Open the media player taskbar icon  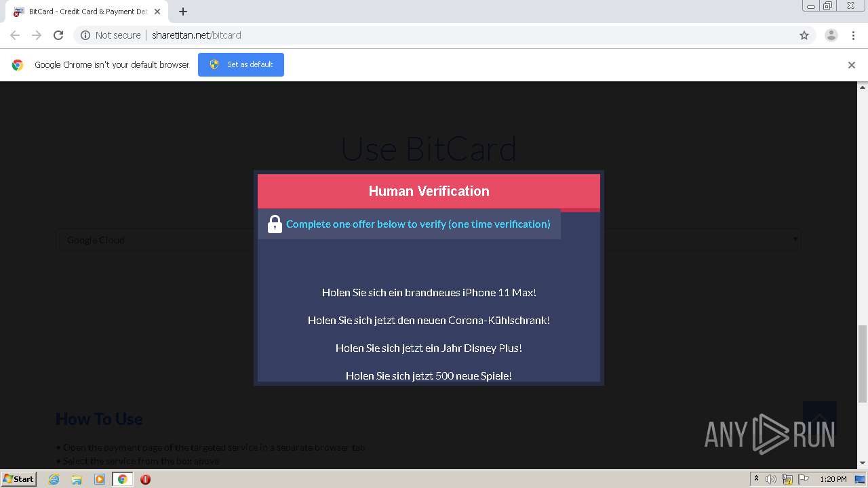(x=100, y=479)
